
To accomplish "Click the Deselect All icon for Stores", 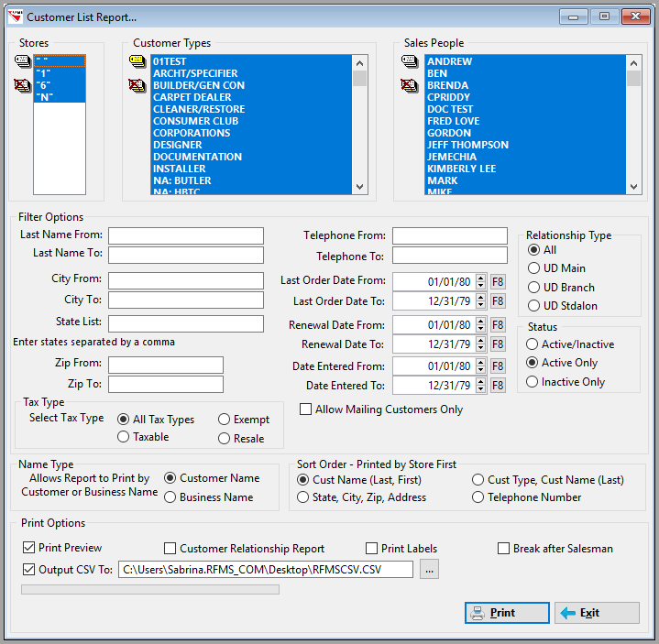I will (23, 86).
